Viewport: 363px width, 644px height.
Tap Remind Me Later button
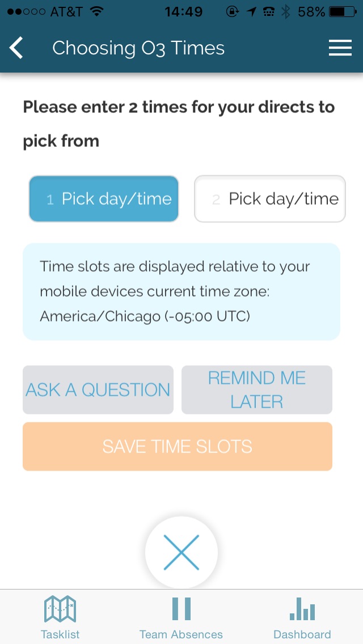click(256, 389)
